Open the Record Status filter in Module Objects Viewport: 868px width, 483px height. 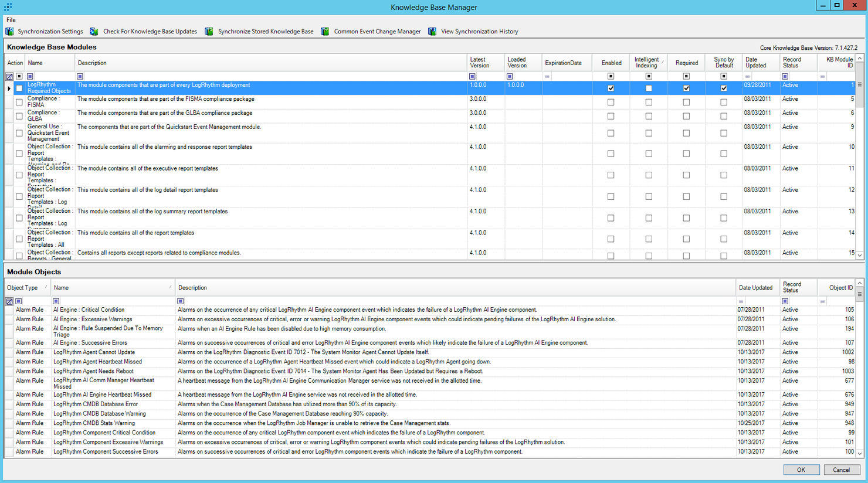(x=785, y=301)
